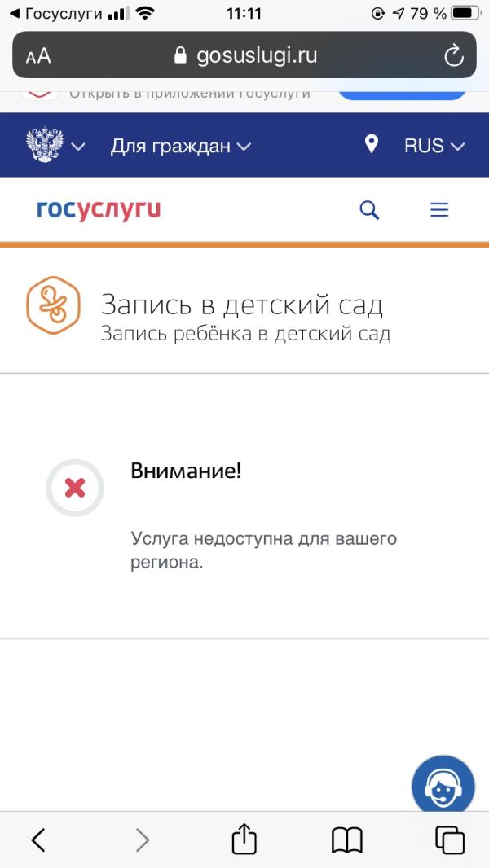Tap the Запись в детский сад heading

click(242, 305)
